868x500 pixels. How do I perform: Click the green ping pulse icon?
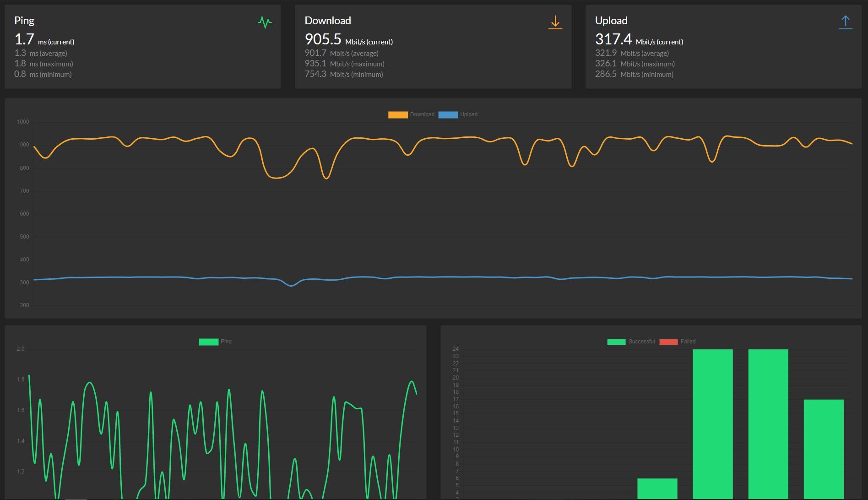click(x=265, y=22)
